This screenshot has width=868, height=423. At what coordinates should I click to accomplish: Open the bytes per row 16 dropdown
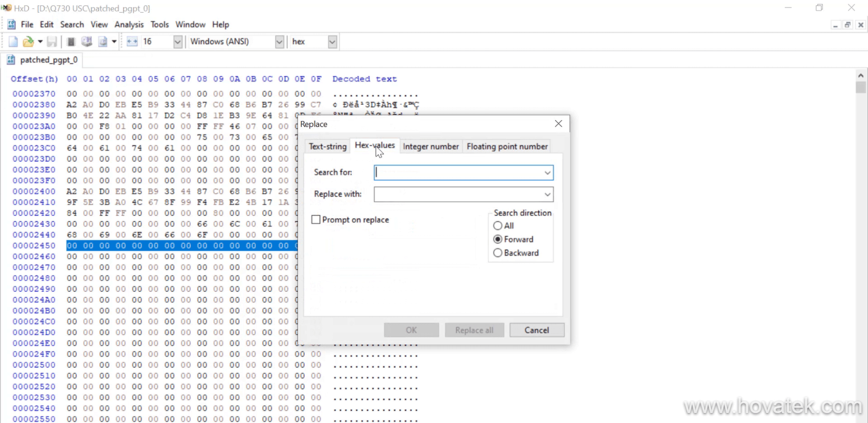click(x=178, y=42)
